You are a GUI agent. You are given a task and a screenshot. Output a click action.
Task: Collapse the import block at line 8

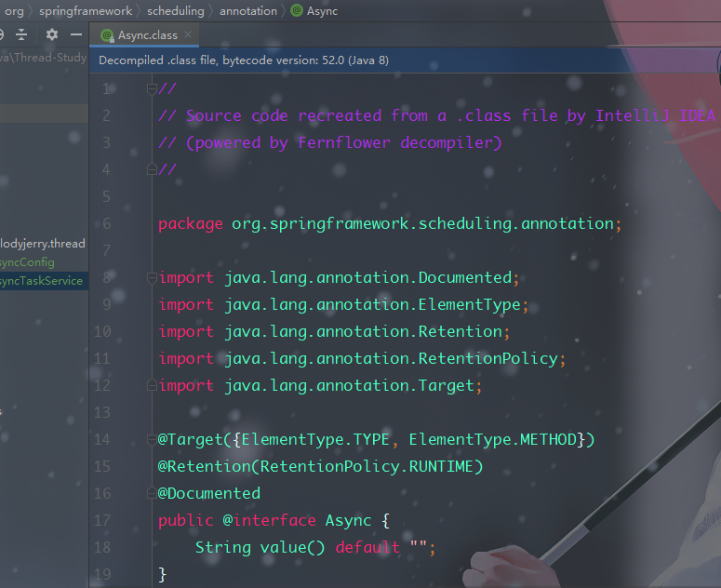pyautogui.click(x=152, y=277)
